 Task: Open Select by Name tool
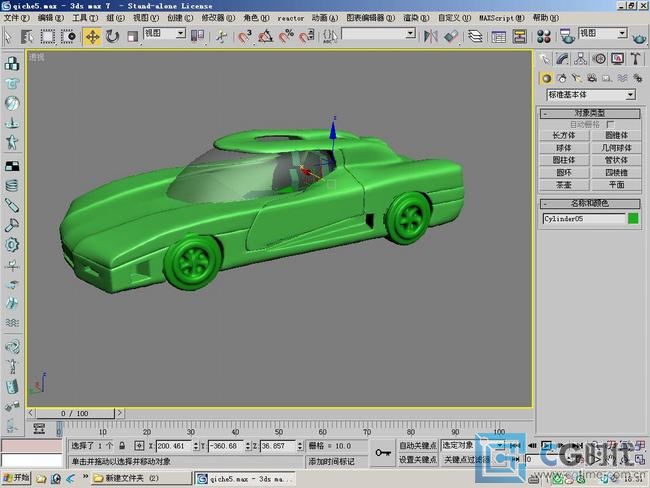[x=27, y=36]
